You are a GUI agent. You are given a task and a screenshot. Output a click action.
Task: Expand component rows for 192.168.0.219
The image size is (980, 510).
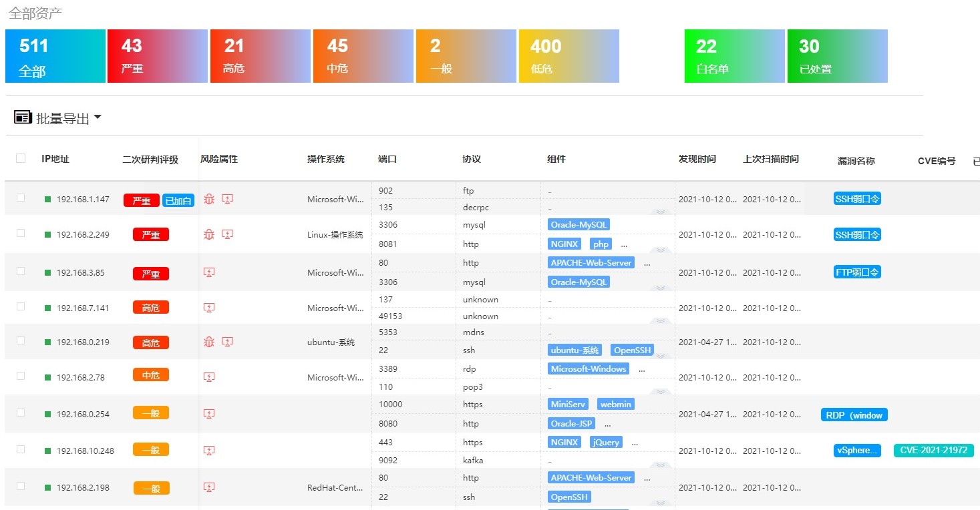pos(661,356)
